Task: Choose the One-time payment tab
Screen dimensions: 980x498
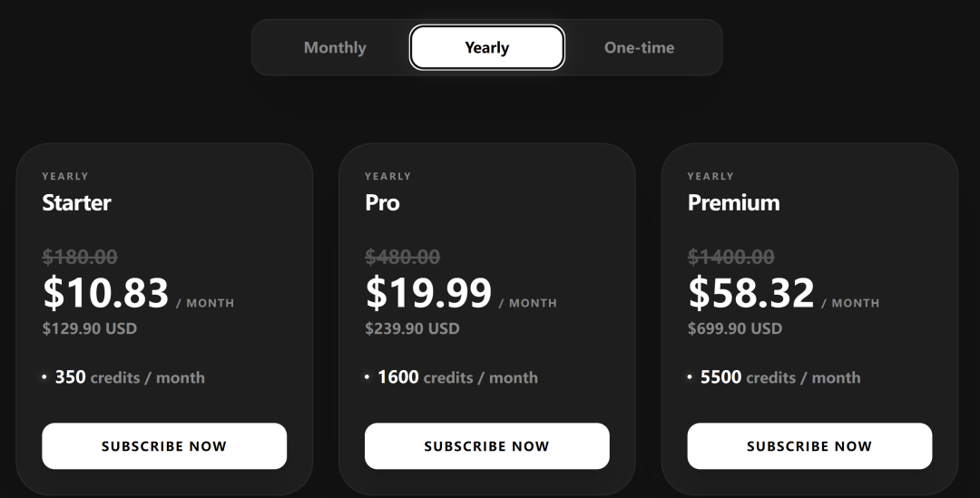Action: 639,47
